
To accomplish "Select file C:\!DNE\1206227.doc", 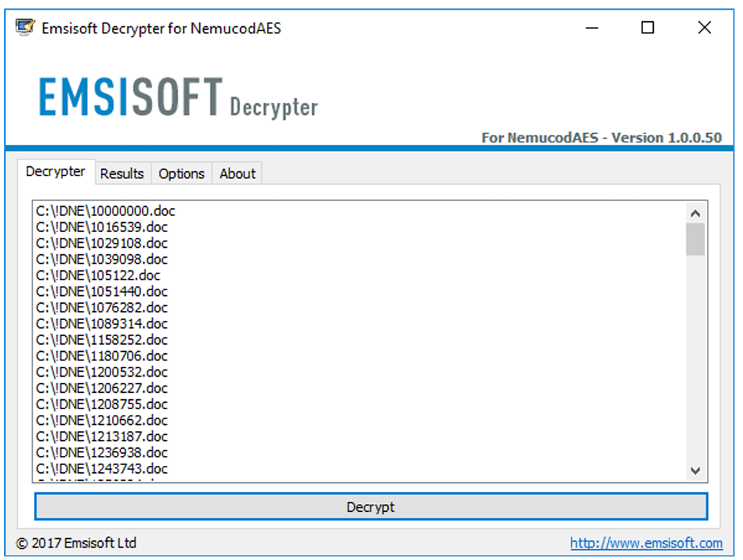I will (x=102, y=388).
